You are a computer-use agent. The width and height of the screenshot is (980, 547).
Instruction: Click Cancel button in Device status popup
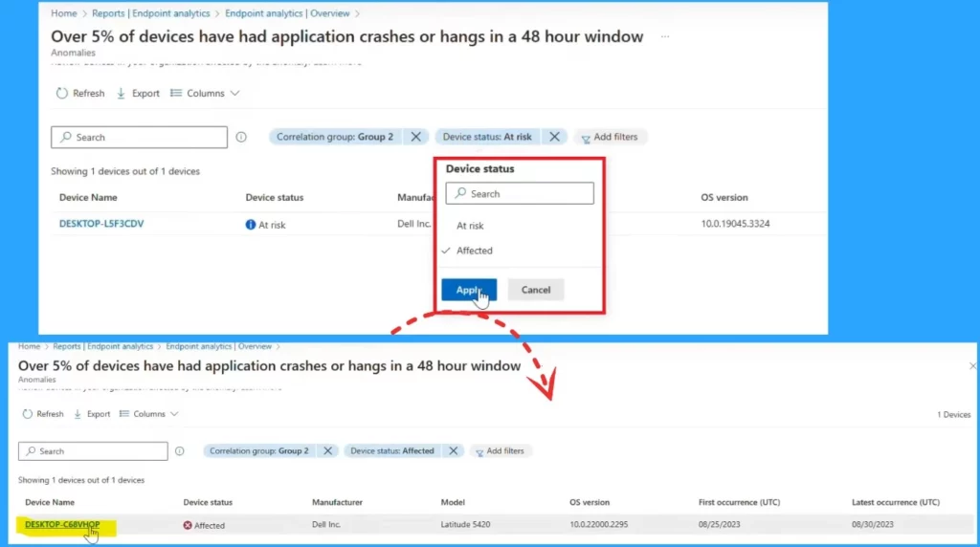point(536,290)
